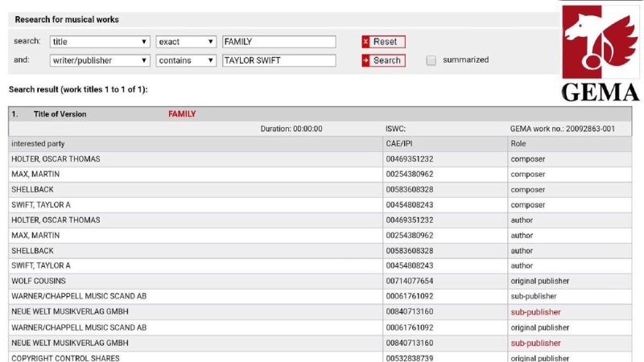Click the GEMA logo
644x362 pixels.
point(600,52)
